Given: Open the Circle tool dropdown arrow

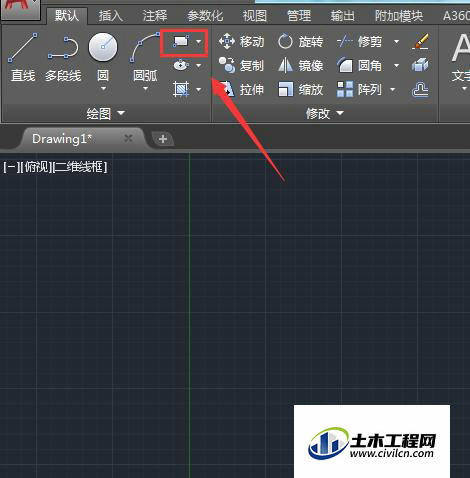Looking at the screenshot, I should [103, 89].
